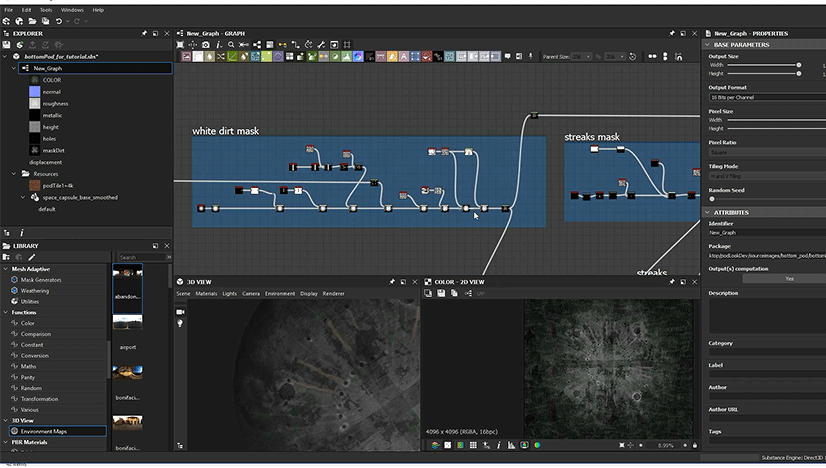Select Weathering in the Library
The height and width of the screenshot is (468, 826).
click(35, 290)
